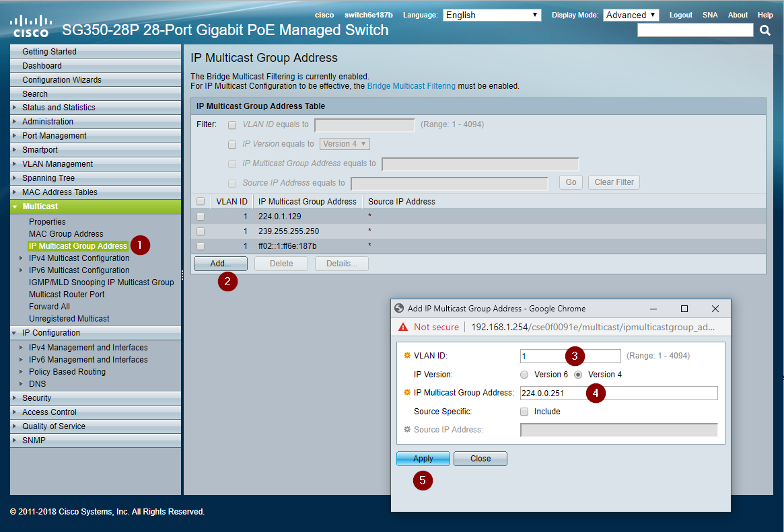Check the select-all checkbox in table header

point(201,201)
